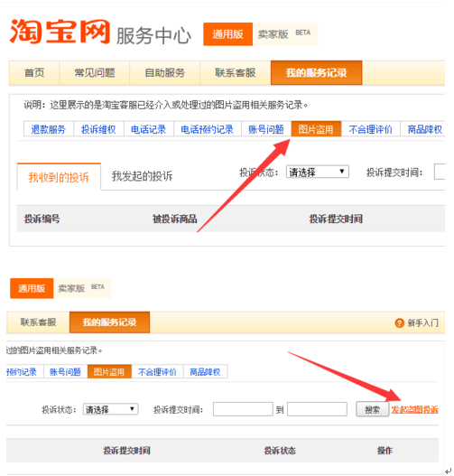454x476 pixels.
Task: Expand 请选择 dropdown beside 我发起的投诉 tab
Action: pyautogui.click(x=317, y=173)
